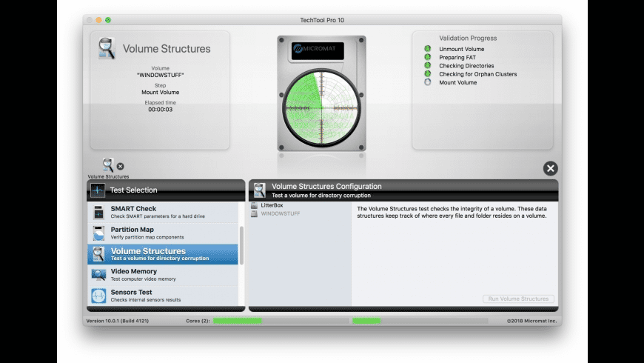Screen dimensions: 644x363
Task: Click the yellow minimize window button
Action: 98,20
